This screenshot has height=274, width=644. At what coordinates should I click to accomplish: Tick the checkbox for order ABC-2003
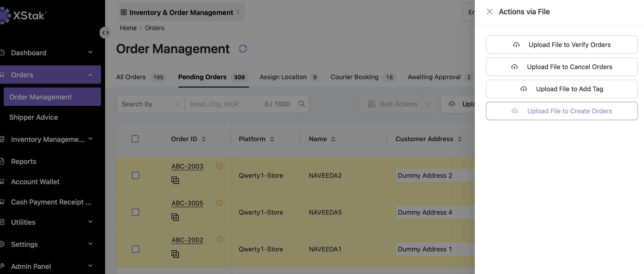[136, 175]
